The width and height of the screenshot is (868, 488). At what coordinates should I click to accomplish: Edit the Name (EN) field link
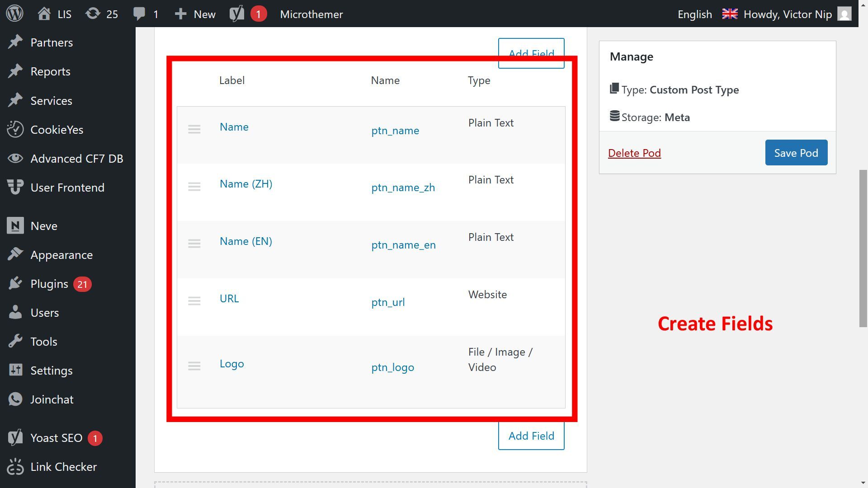click(x=246, y=241)
